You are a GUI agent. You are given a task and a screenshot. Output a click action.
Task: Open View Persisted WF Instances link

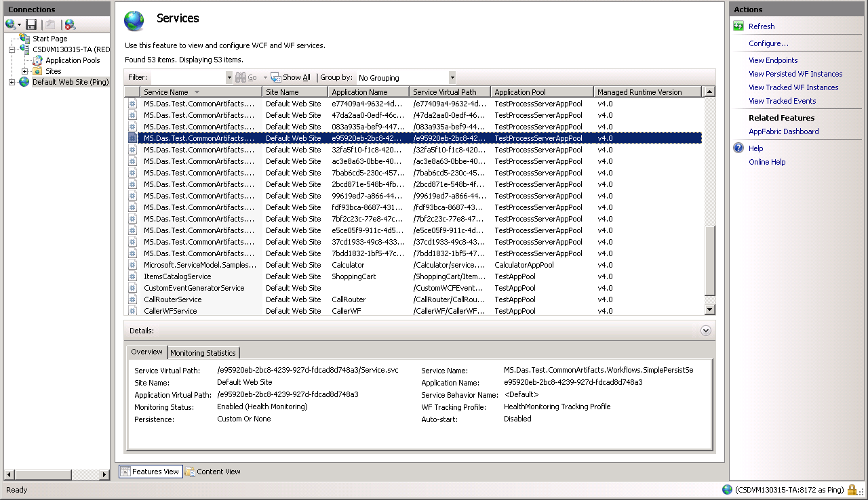(x=795, y=74)
